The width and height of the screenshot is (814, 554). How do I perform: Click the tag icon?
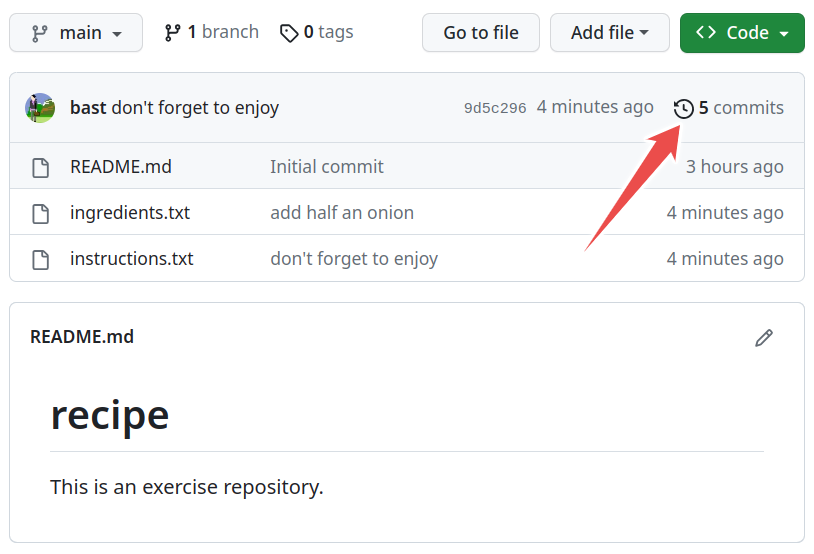click(x=289, y=33)
